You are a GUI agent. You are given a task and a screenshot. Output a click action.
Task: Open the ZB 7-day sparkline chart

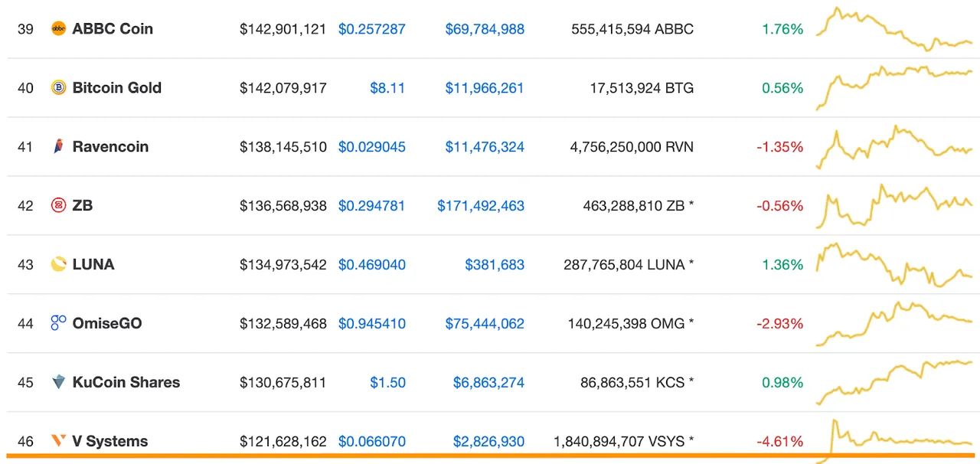tap(894, 206)
